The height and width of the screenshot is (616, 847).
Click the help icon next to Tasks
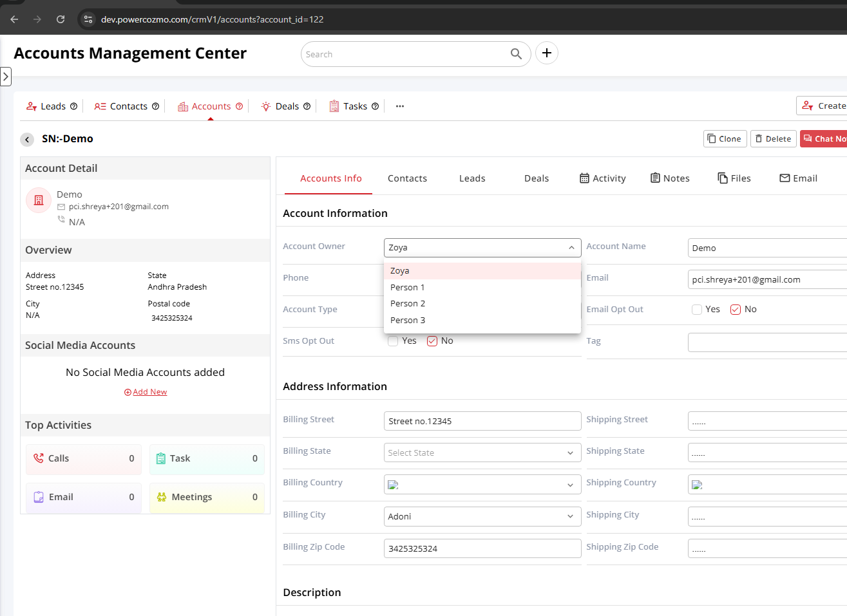375,106
